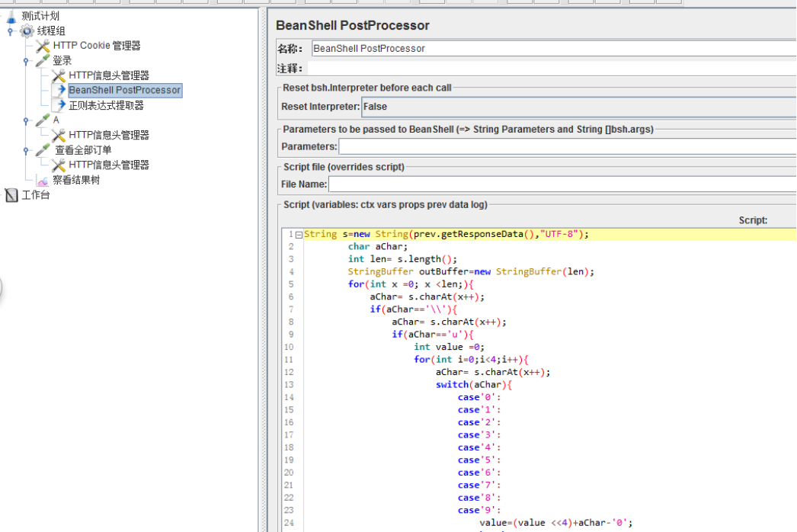Select 查看全部订单 label in the tree

(x=83, y=151)
